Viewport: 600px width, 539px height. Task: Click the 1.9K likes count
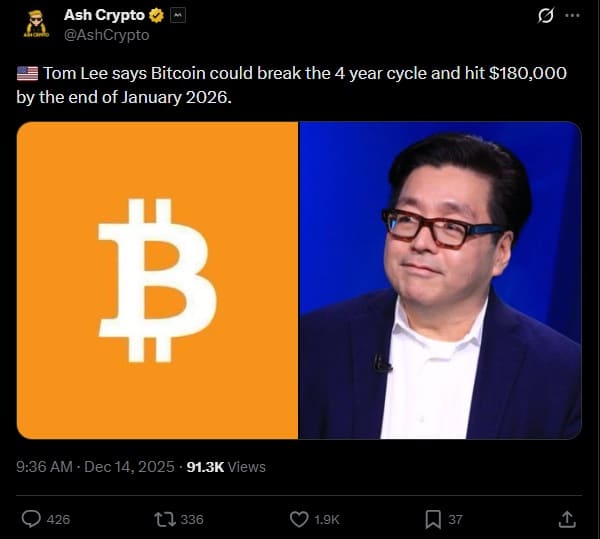pyautogui.click(x=327, y=519)
